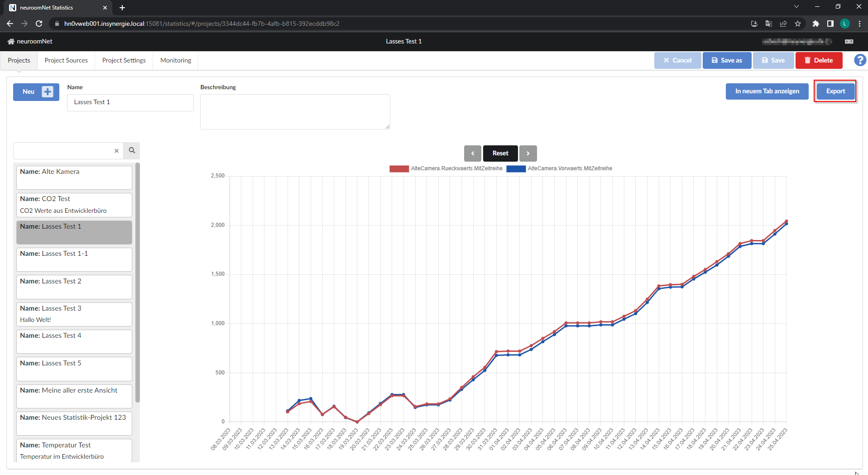Image resolution: width=868 pixels, height=475 pixels.
Task: Open the browser profile avatar menu
Action: point(845,24)
